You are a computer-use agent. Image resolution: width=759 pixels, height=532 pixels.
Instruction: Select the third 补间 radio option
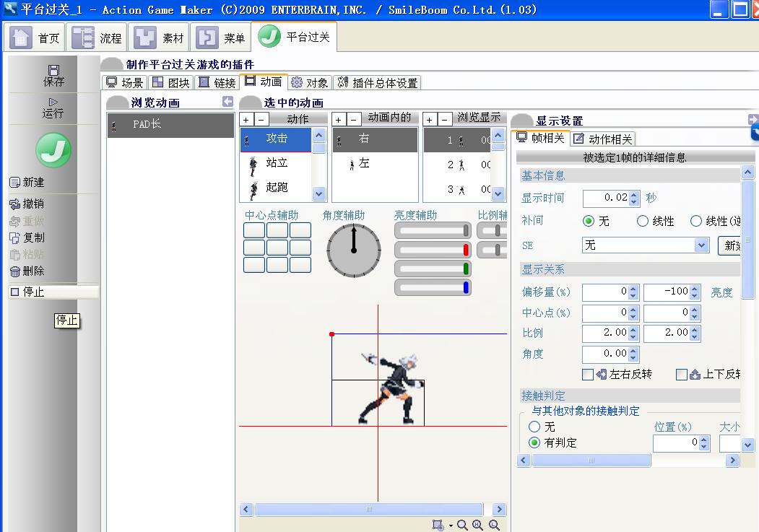pyautogui.click(x=695, y=221)
